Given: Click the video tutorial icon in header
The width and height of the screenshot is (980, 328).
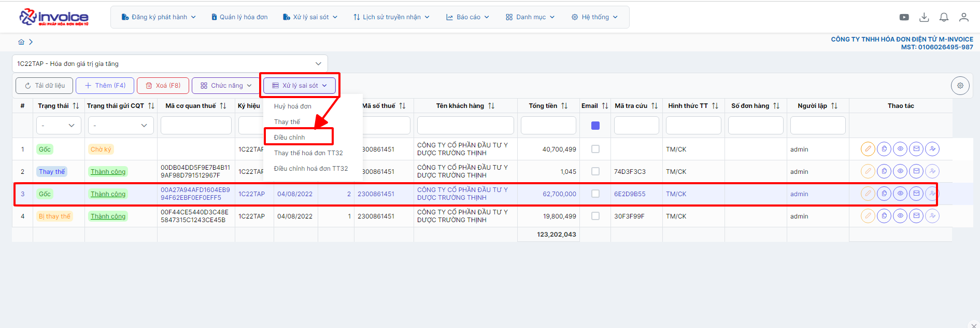Looking at the screenshot, I should click(x=904, y=17).
